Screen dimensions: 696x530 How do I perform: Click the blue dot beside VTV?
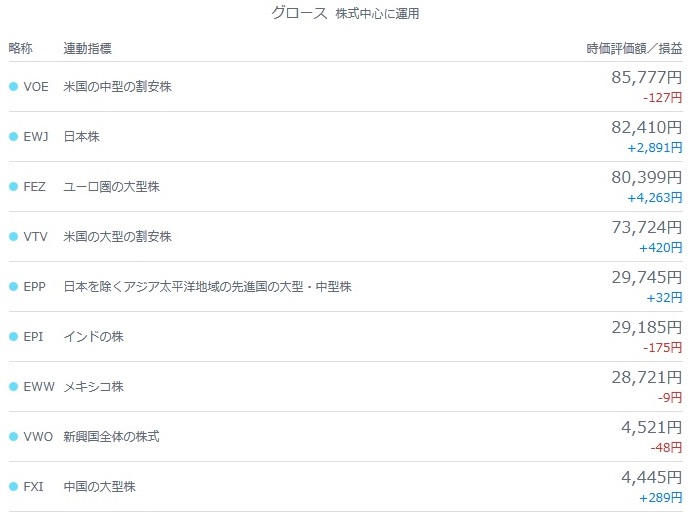coord(13,237)
